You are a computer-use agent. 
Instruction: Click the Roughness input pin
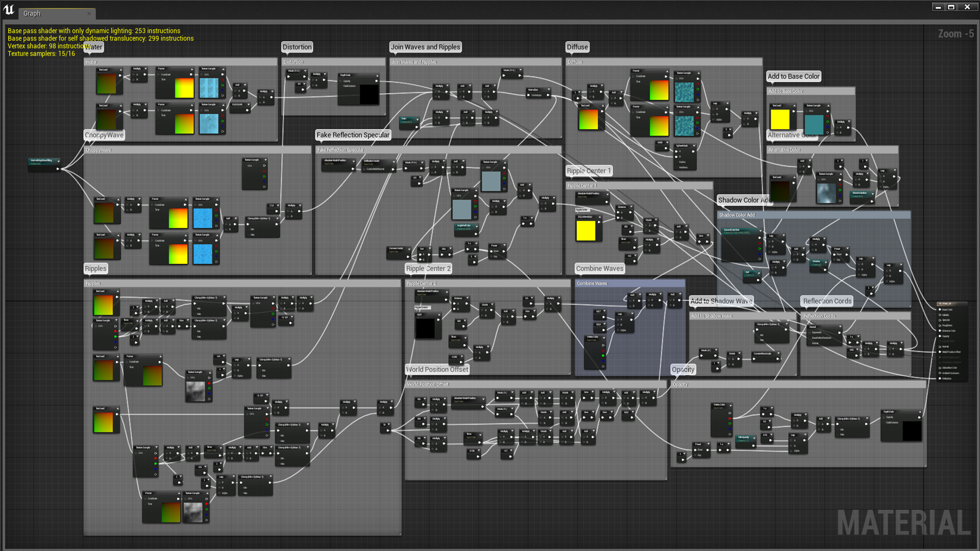coord(940,325)
